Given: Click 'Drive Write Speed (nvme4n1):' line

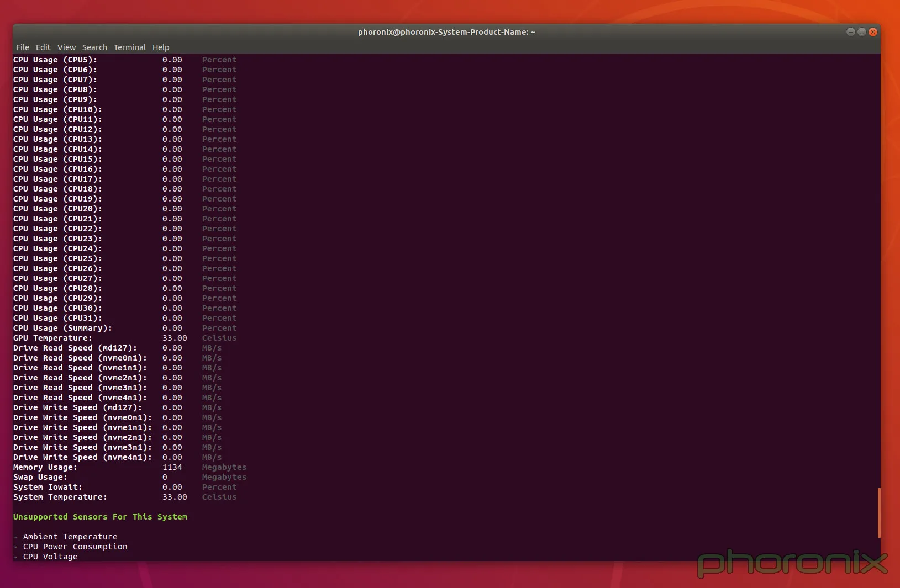Looking at the screenshot, I should (117, 457).
